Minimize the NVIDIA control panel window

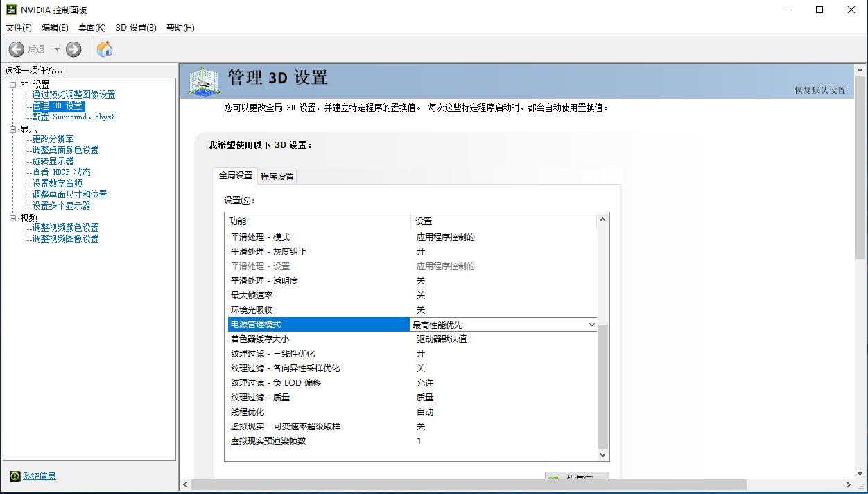(788, 10)
